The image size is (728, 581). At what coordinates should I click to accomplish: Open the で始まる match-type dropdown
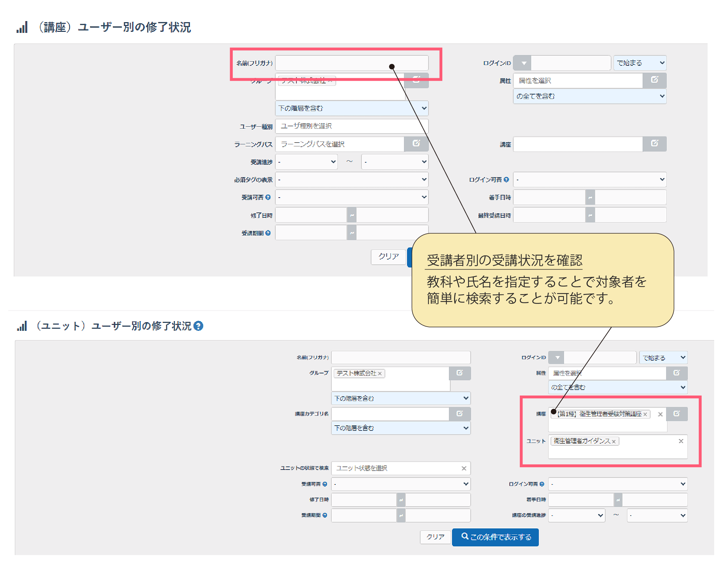[x=640, y=63]
